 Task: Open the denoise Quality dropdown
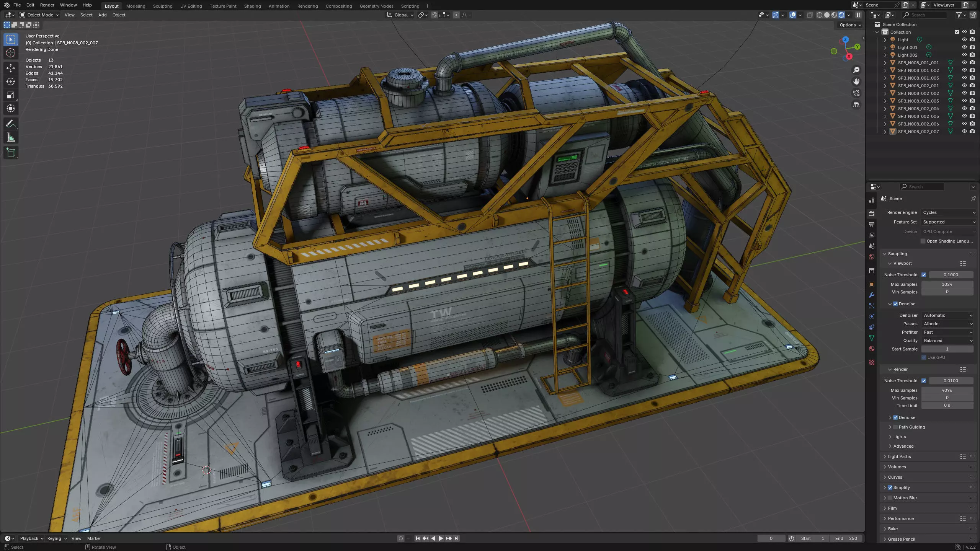947,341
